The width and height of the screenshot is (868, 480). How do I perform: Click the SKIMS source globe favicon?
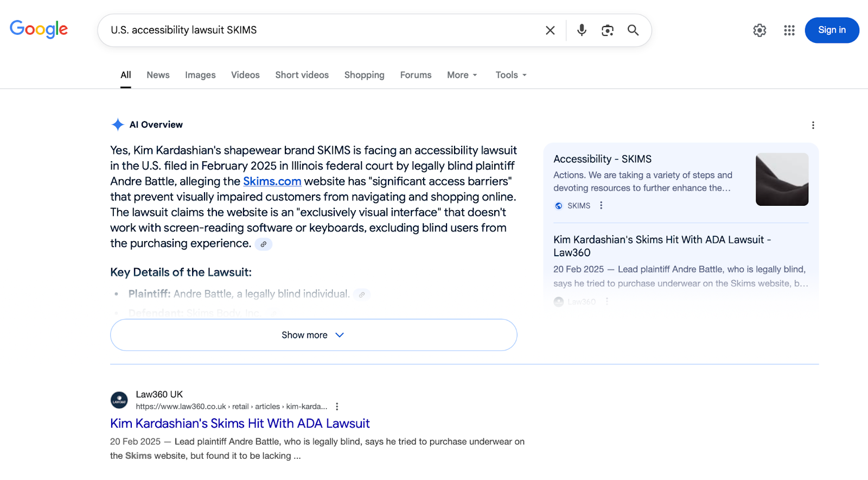click(x=559, y=206)
